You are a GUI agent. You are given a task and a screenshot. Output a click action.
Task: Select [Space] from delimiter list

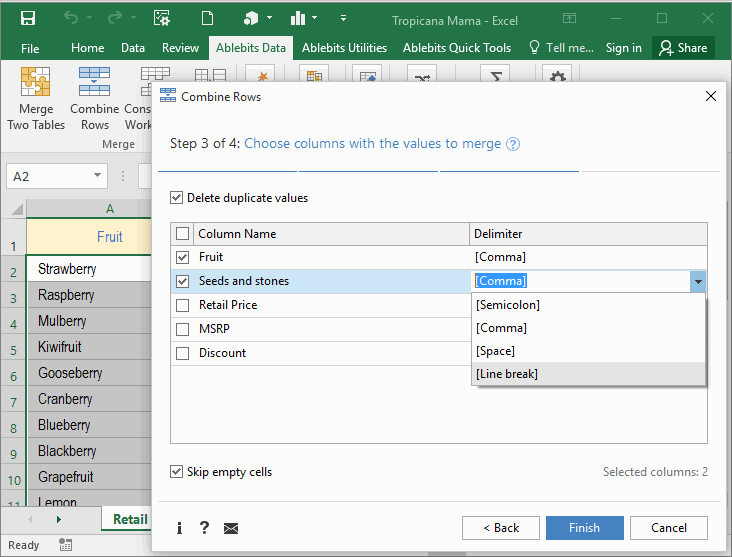point(588,351)
